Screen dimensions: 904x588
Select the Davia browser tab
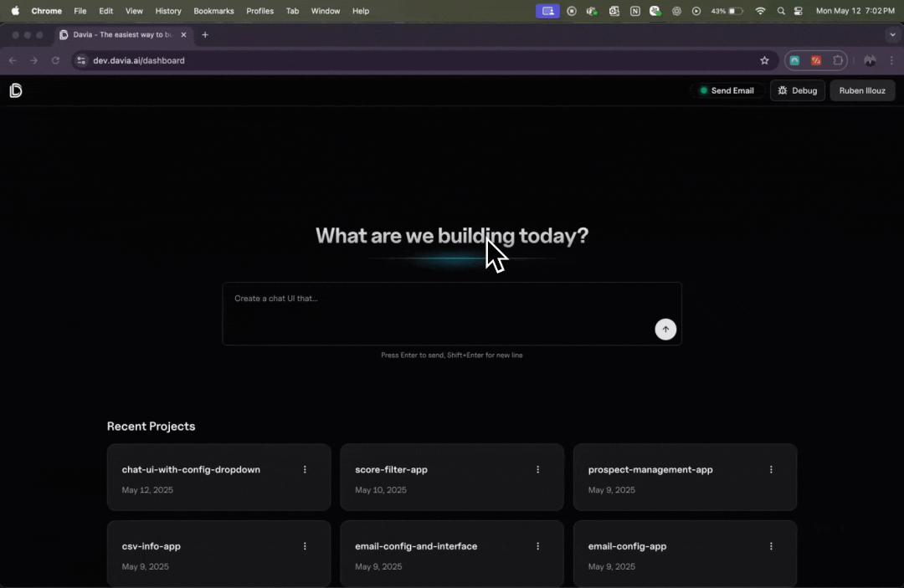point(122,34)
